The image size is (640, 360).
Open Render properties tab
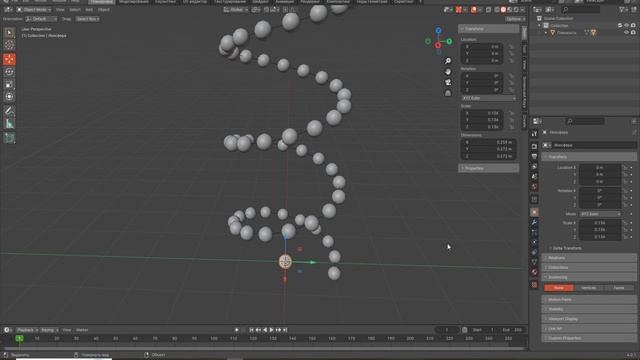(534, 146)
